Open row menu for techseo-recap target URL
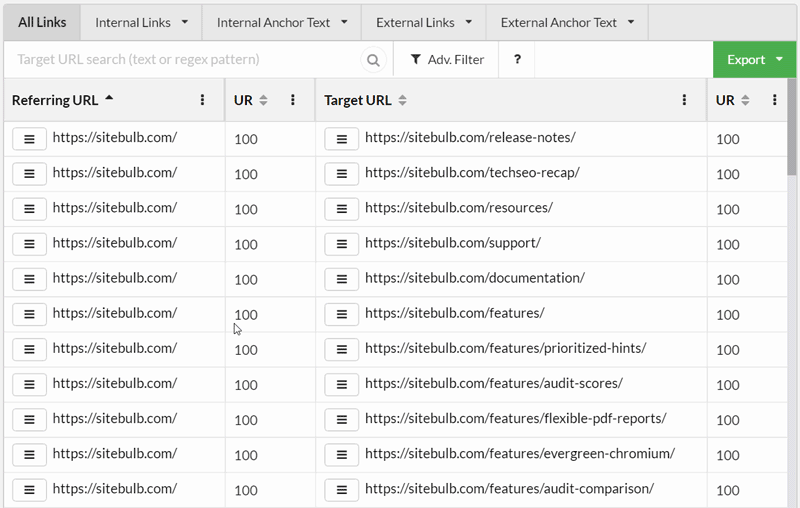Image resolution: width=800 pixels, height=508 pixels. coord(341,174)
